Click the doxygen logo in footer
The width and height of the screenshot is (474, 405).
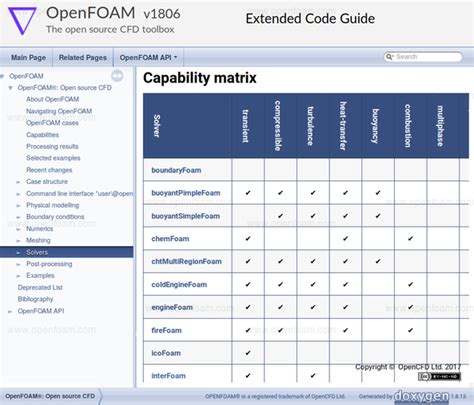[421, 396]
